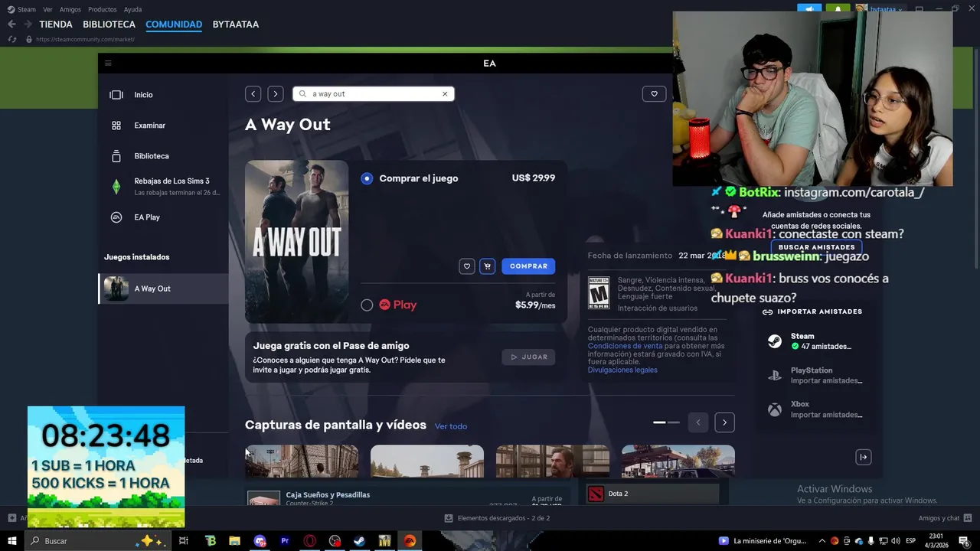Click the EA forward navigation arrow
Viewport: 980px width, 551px height.
(276, 94)
